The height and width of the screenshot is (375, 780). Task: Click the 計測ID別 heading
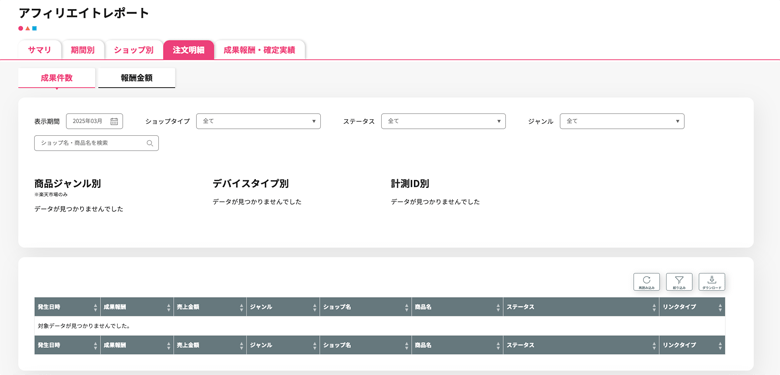pyautogui.click(x=410, y=184)
